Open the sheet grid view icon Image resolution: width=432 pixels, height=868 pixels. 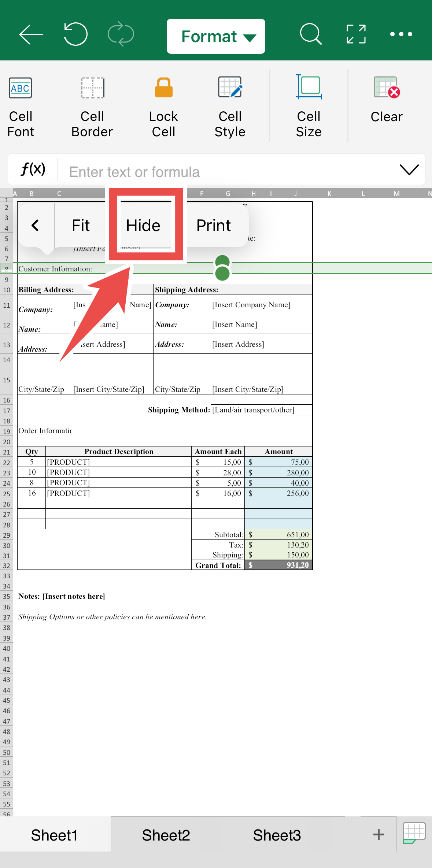[x=414, y=833]
